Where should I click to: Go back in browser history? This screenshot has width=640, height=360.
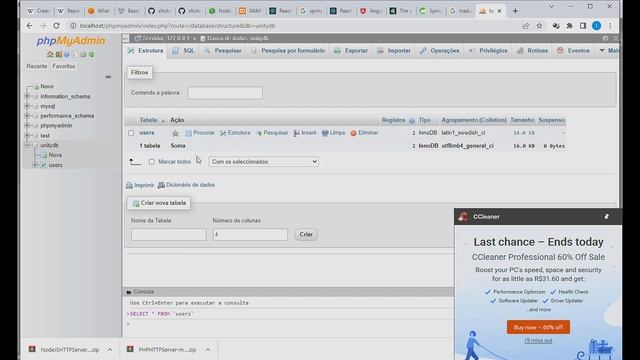point(29,26)
